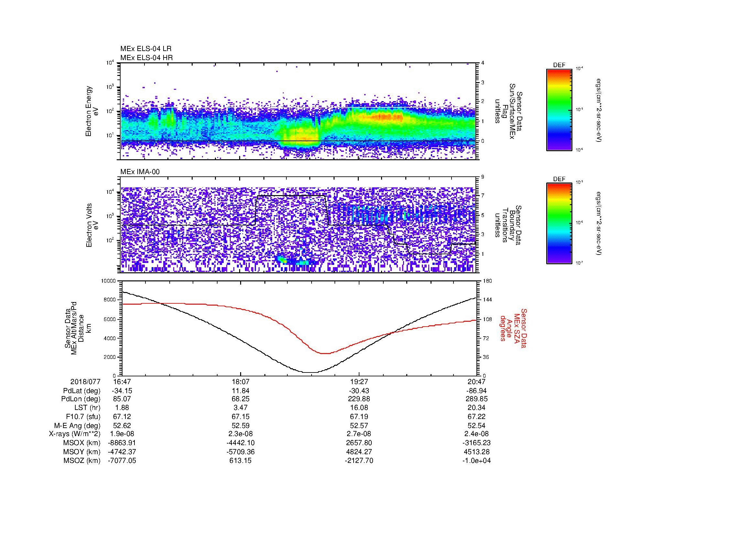Click X-rays value 2.7e-08

click(359, 434)
